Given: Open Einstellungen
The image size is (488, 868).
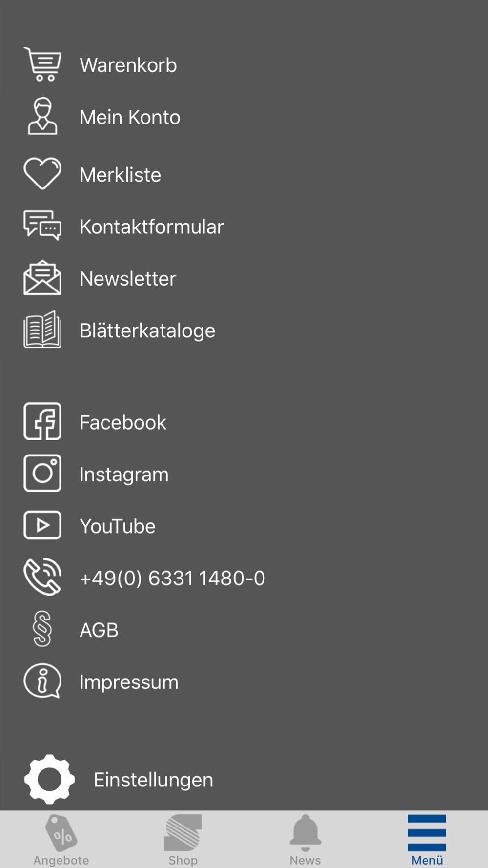Looking at the screenshot, I should coord(153,780).
